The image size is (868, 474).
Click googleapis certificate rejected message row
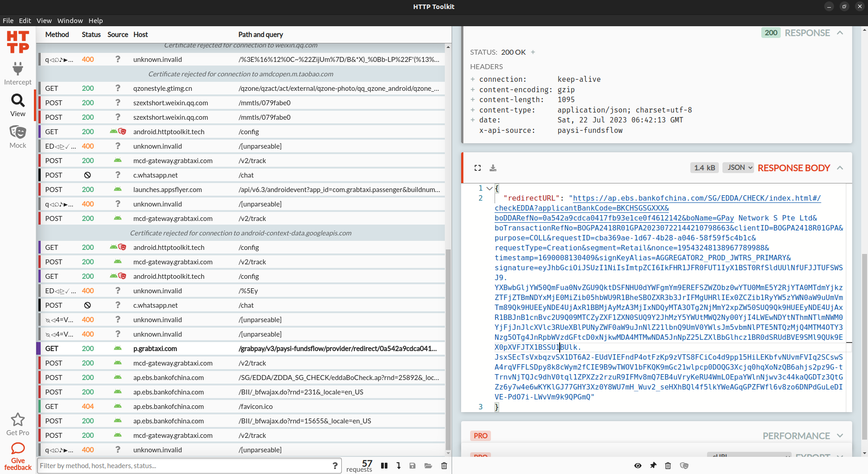pyautogui.click(x=241, y=233)
